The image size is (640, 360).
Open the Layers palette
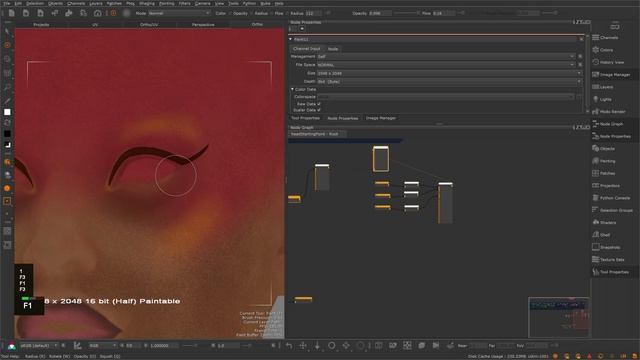pos(603,87)
